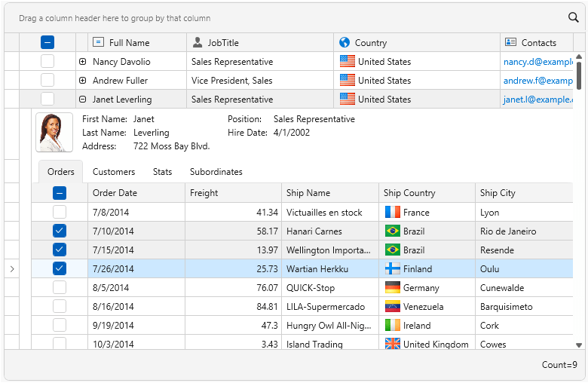Click the Germany flag icon
This screenshot has height=383, width=588.
pyautogui.click(x=392, y=287)
